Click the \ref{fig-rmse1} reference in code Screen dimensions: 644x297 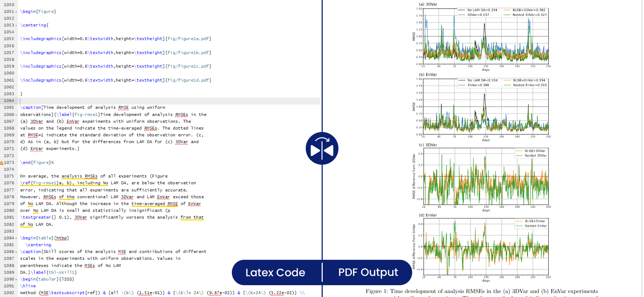[x=39, y=183]
